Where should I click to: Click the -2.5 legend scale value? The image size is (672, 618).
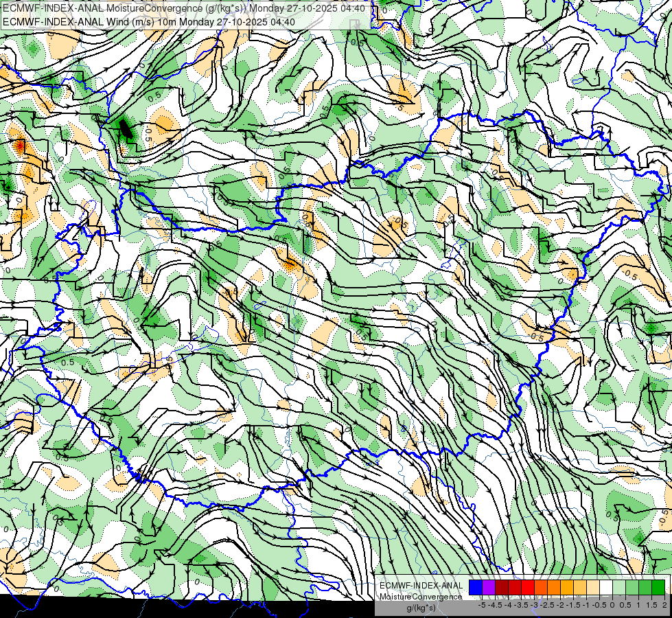click(x=548, y=605)
